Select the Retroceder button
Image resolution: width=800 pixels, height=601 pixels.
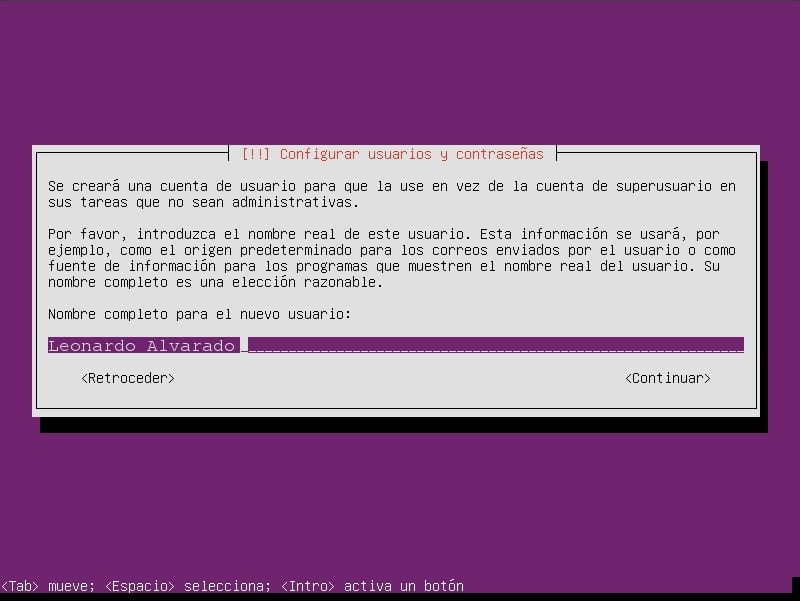click(x=128, y=378)
